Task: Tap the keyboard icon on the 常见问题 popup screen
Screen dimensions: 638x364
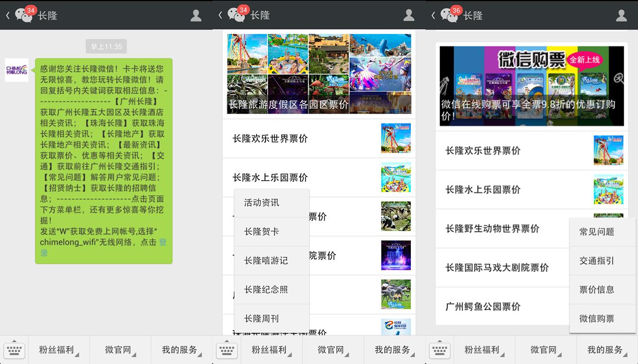Action: 440,350
